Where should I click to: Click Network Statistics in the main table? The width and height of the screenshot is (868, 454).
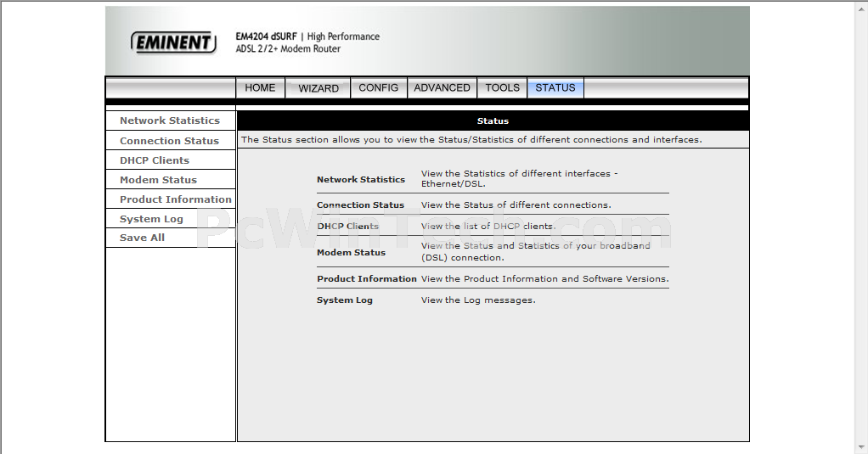(361, 180)
